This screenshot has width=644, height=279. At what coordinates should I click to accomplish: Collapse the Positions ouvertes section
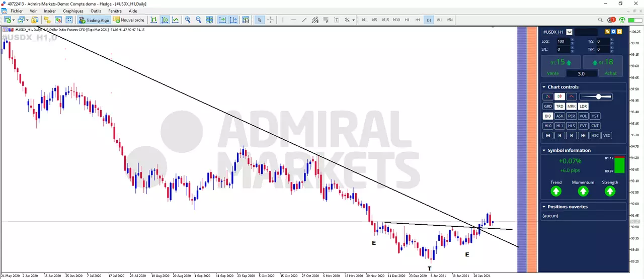pyautogui.click(x=544, y=207)
